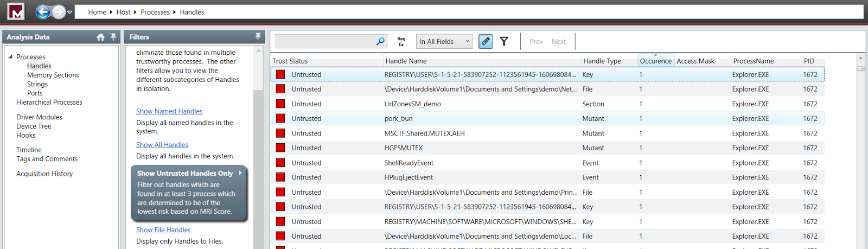Open Driver Modules
Viewport: 868px width, 249px height.
click(x=39, y=117)
